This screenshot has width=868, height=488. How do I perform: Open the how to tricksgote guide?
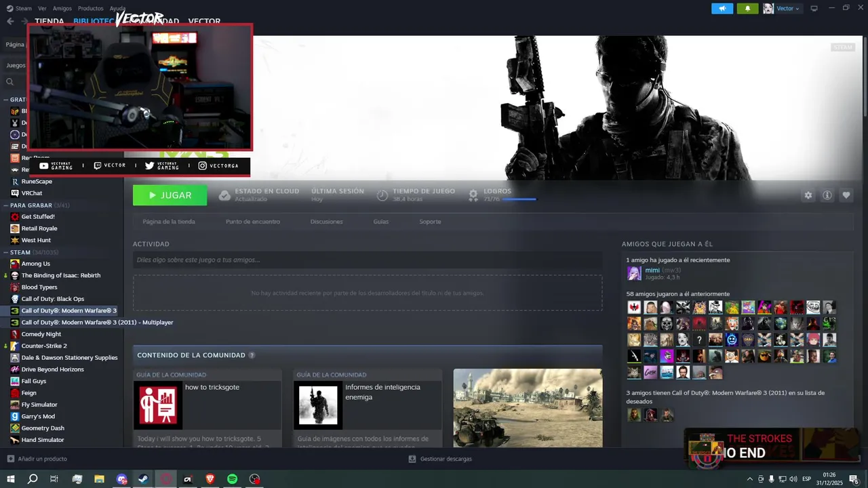[x=208, y=408]
